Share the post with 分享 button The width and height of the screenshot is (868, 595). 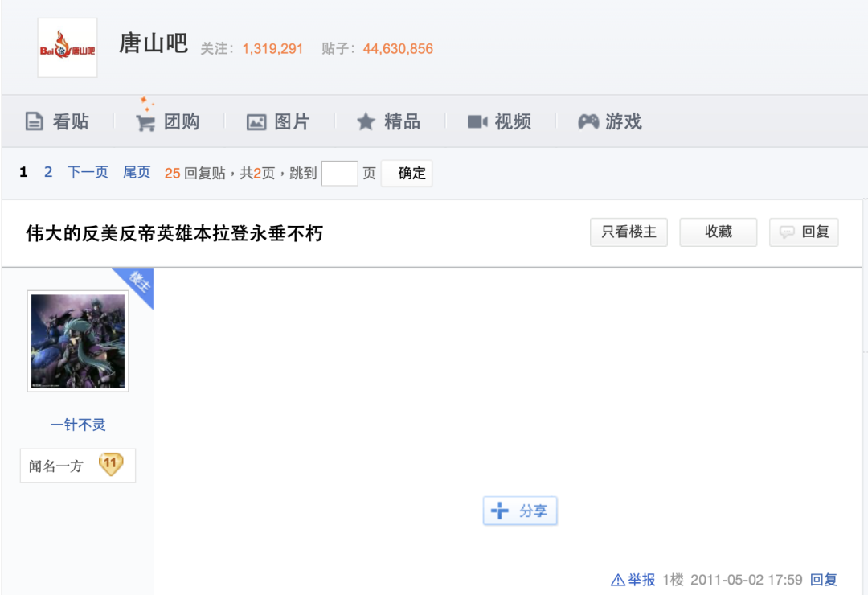pyautogui.click(x=520, y=511)
